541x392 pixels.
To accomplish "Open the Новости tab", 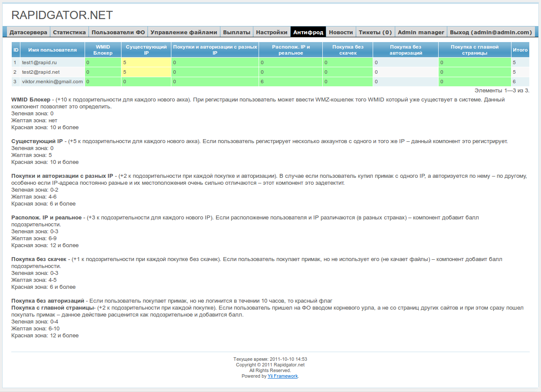I will tap(341, 32).
